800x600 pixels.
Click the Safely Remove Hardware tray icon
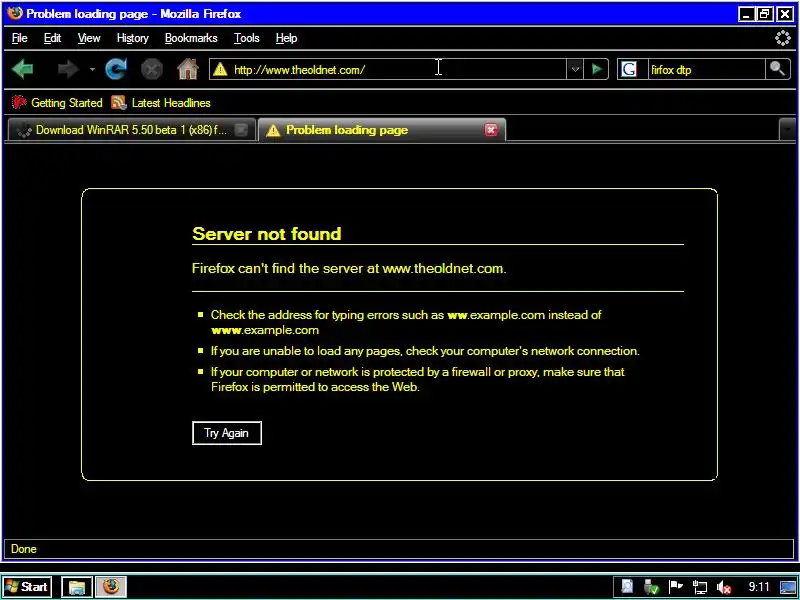click(x=651, y=587)
